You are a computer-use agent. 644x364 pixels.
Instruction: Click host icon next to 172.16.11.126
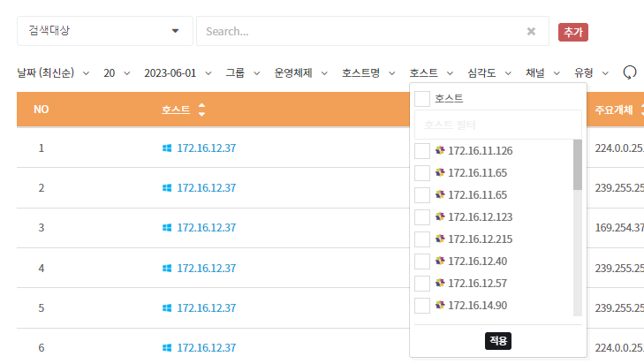(x=440, y=150)
